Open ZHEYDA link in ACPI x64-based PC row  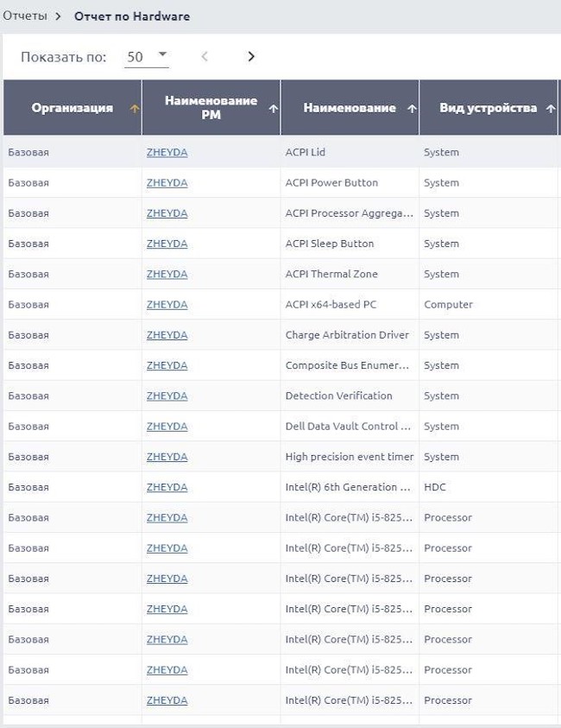[x=167, y=305]
